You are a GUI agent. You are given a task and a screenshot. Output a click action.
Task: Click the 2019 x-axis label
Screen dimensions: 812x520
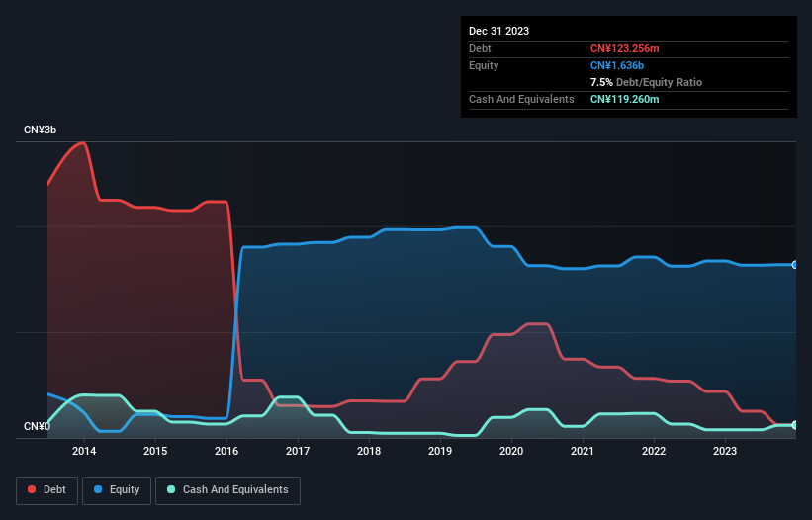[440, 451]
